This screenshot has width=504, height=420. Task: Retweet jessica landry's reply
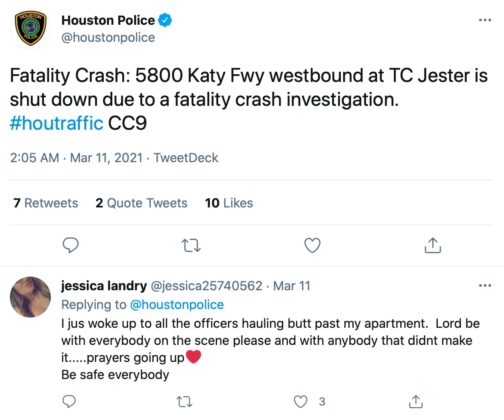pos(184,401)
